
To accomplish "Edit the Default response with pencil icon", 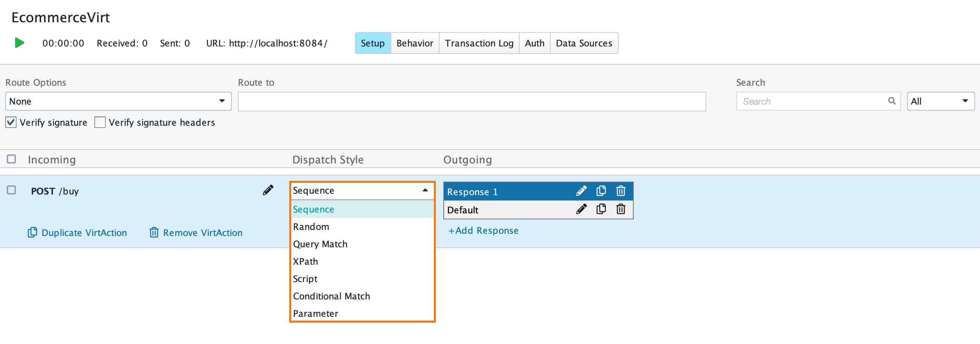I will click(581, 209).
